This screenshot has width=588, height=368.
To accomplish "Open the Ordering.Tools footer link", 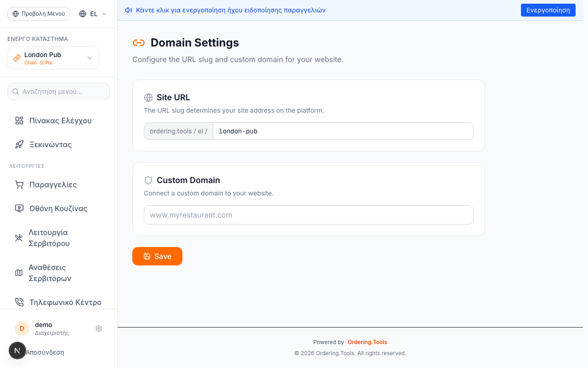I will [x=367, y=342].
